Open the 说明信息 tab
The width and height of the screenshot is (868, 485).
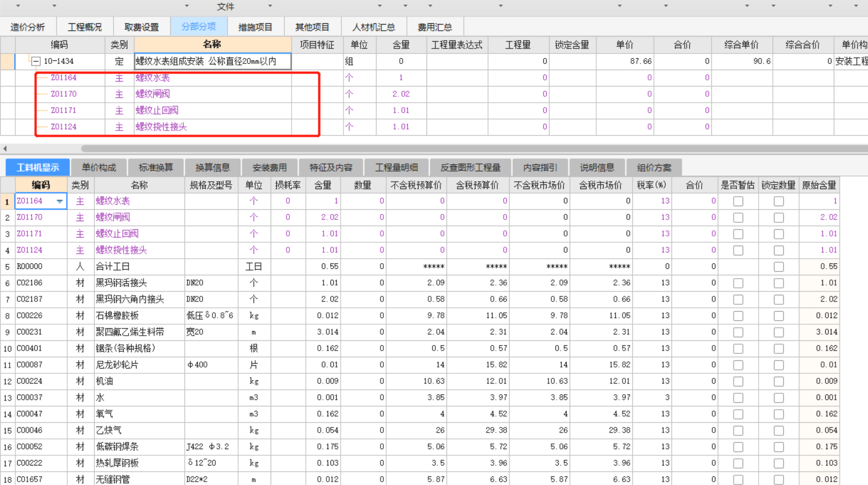(x=597, y=168)
